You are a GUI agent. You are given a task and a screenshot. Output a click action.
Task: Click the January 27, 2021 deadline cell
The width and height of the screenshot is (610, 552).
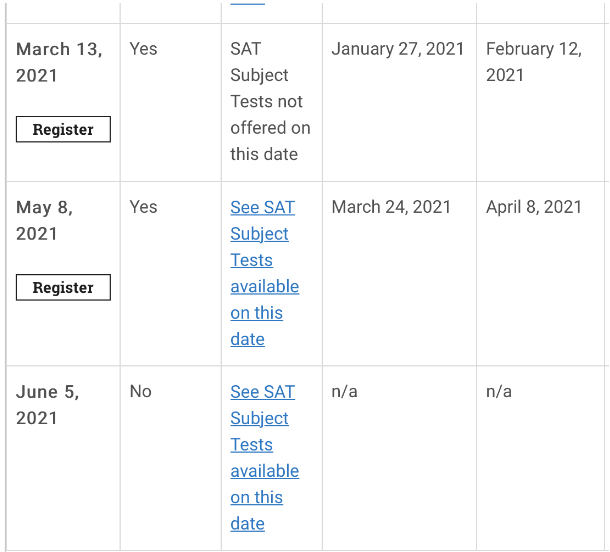pyautogui.click(x=398, y=49)
